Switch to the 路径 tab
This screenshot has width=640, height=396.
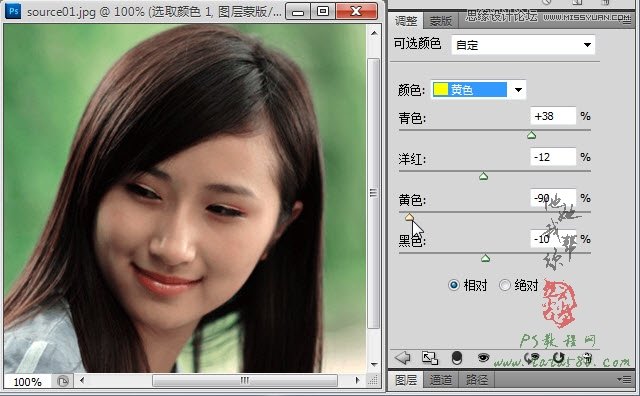tap(476, 380)
